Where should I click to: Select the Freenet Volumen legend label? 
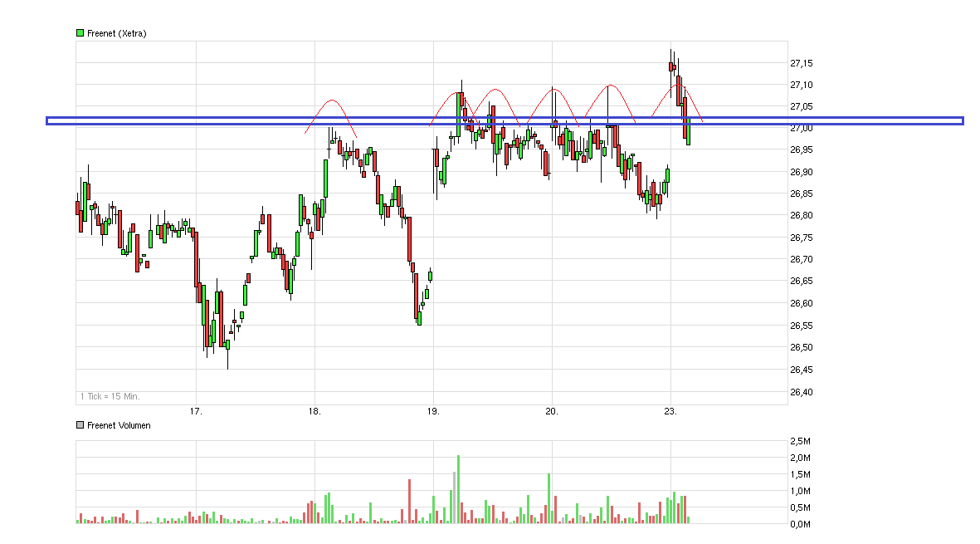click(x=119, y=425)
